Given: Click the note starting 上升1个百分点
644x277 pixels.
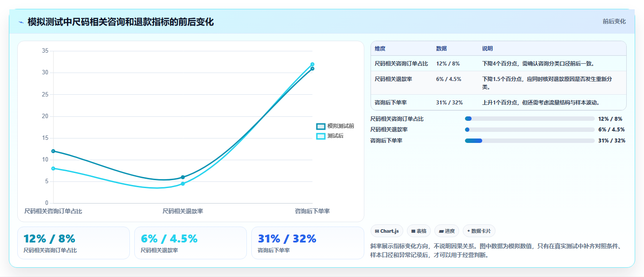Looking at the screenshot, I should pyautogui.click(x=541, y=103).
